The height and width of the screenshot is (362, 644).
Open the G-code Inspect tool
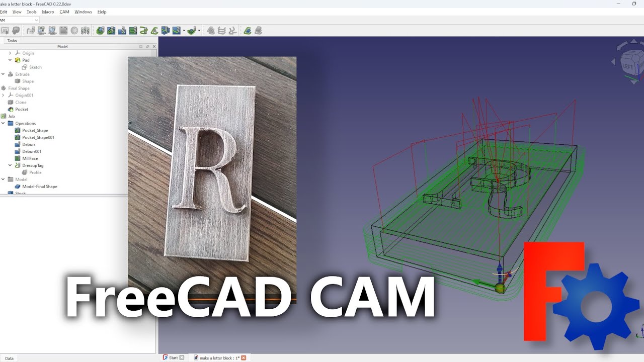click(31, 31)
